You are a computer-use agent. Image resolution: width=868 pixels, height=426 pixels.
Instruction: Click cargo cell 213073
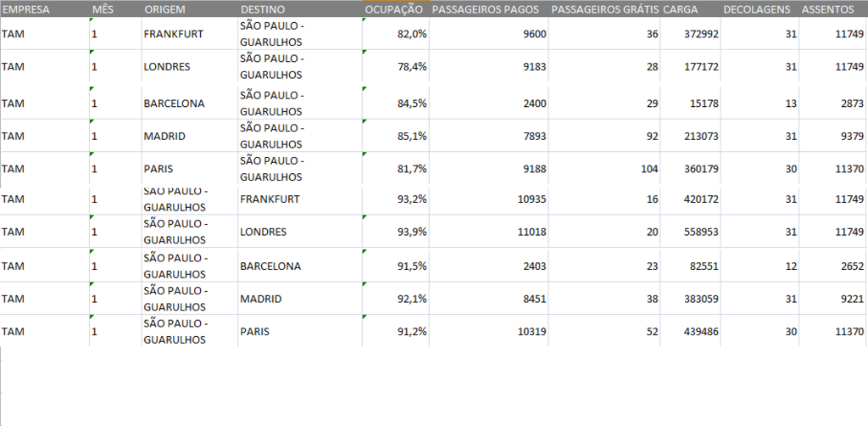690,136
